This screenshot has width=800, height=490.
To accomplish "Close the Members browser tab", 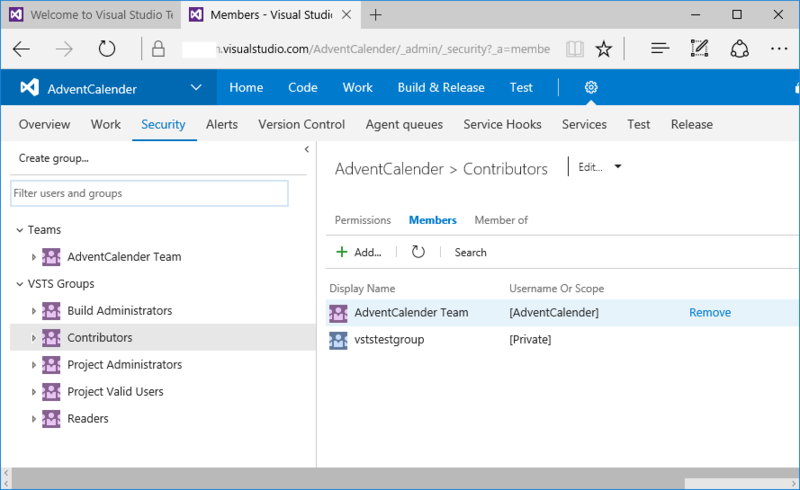I will tap(346, 15).
